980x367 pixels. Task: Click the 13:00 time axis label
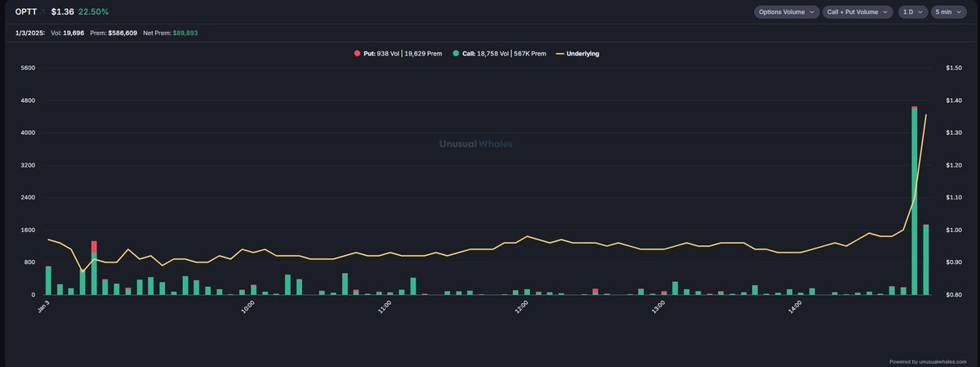tap(658, 306)
